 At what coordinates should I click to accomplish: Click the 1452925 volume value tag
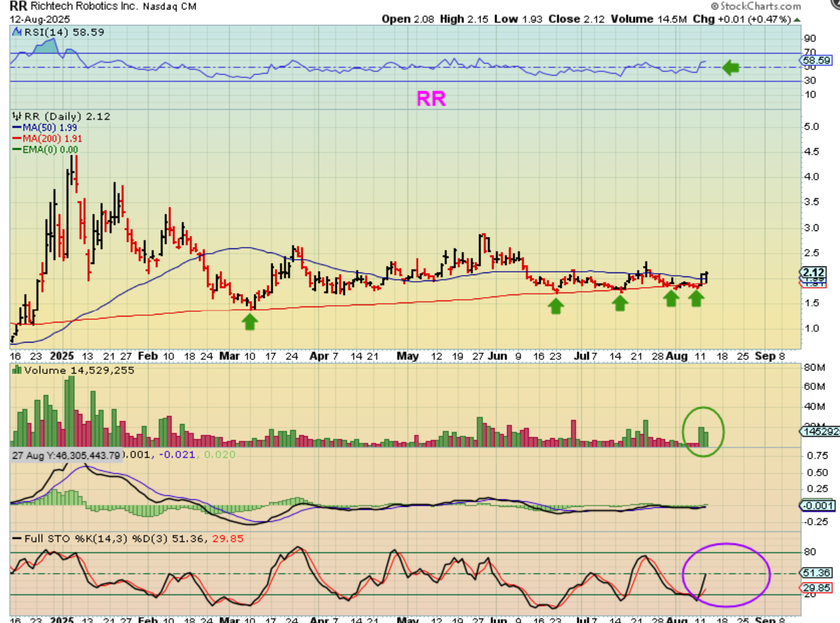click(820, 433)
